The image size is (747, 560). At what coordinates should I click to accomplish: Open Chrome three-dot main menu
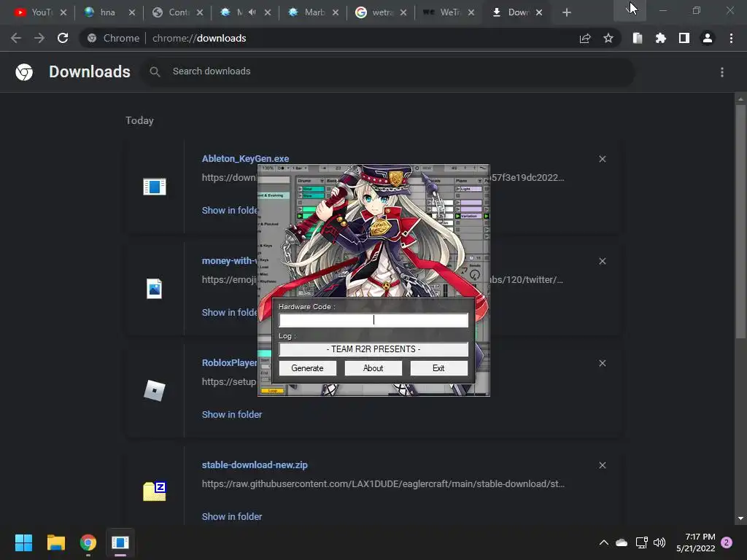731,38
